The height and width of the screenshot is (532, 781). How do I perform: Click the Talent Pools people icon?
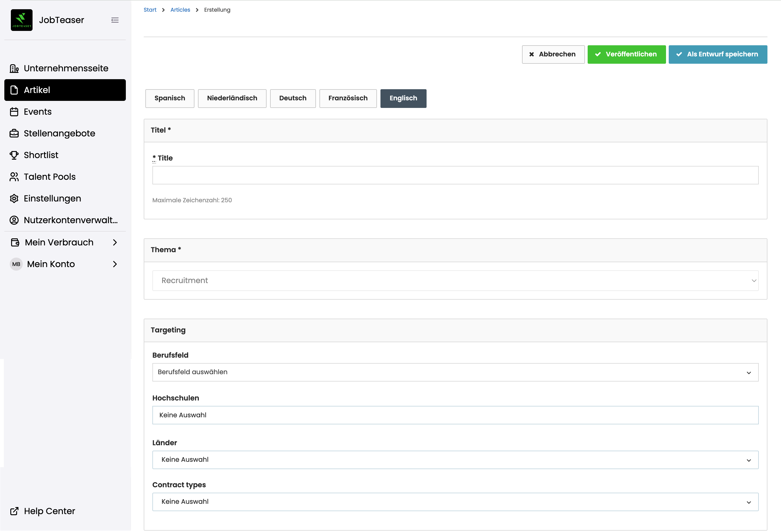pos(14,177)
